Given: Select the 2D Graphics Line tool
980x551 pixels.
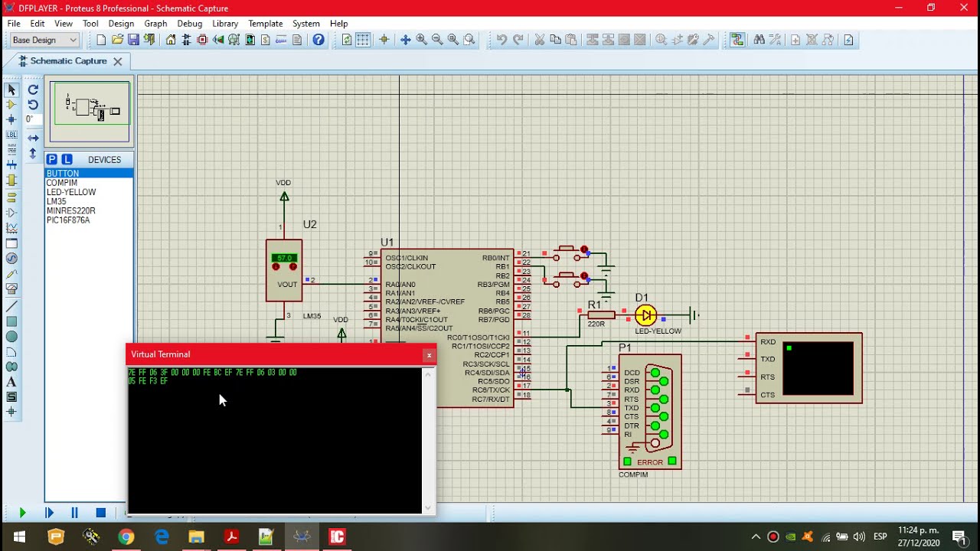Looking at the screenshot, I should point(11,306).
